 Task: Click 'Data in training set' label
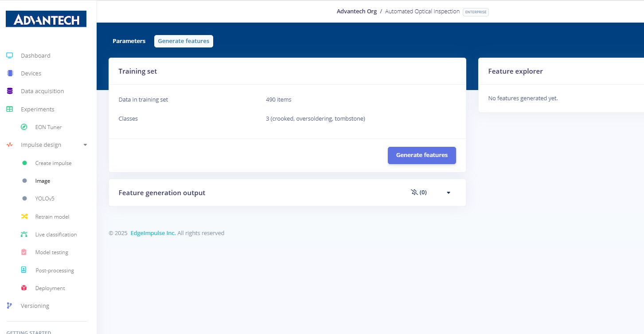click(x=144, y=99)
